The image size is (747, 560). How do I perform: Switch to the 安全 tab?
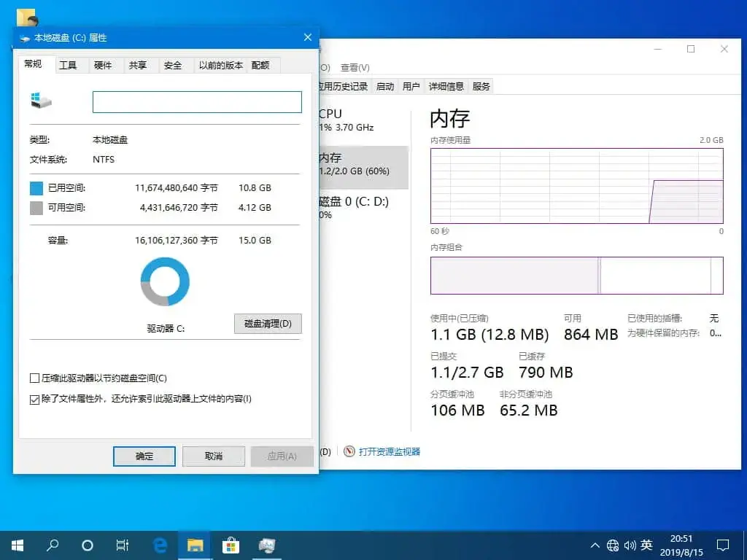pos(172,65)
